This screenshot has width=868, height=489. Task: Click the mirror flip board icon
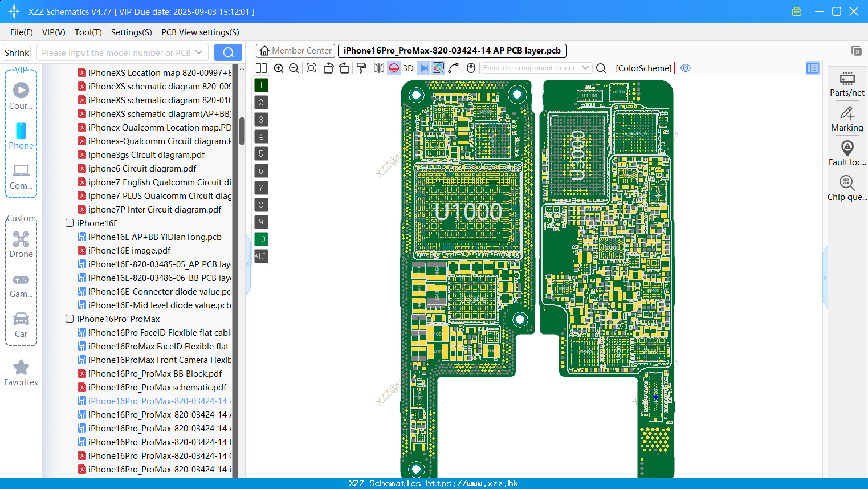click(378, 68)
